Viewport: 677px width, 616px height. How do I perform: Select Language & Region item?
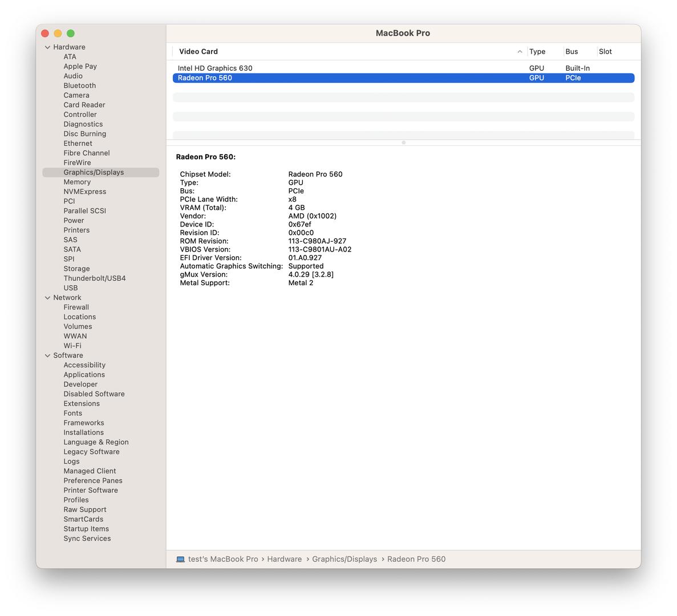coord(96,442)
